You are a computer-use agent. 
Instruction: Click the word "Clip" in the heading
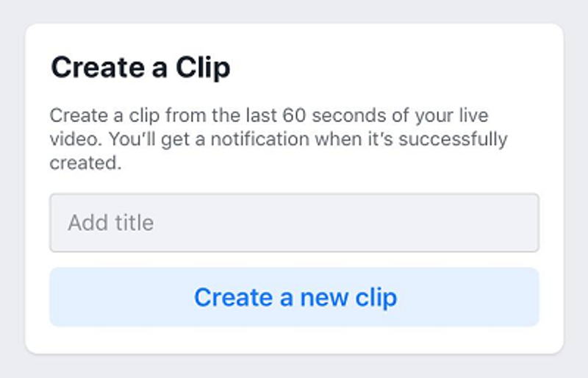(202, 68)
